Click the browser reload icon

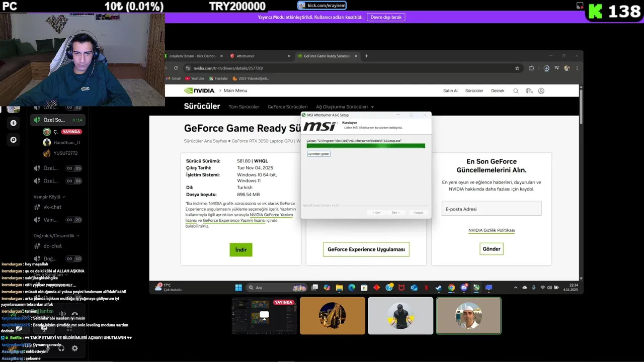coord(176,68)
